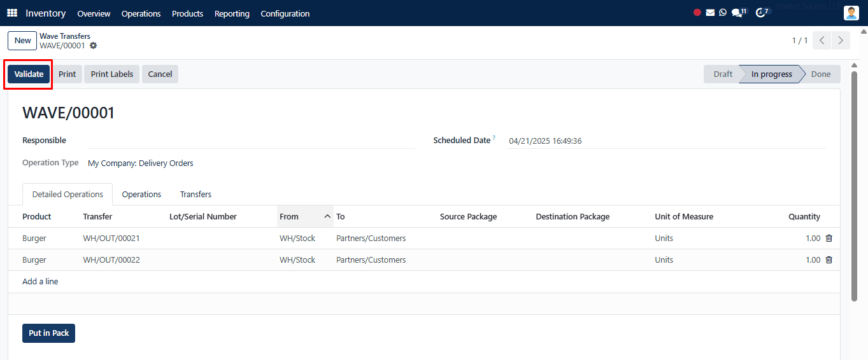Open the Overview menu
The height and width of the screenshot is (360, 868).
pyautogui.click(x=94, y=13)
